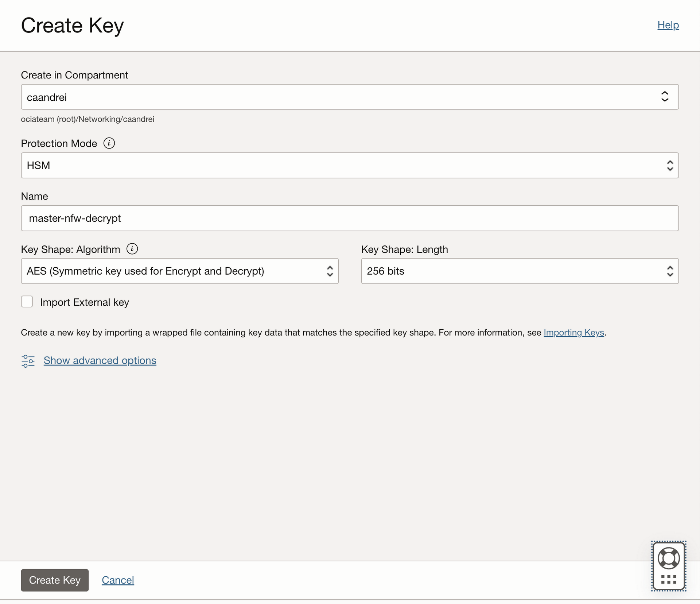Show advanced options
This screenshot has height=604, width=700.
100,360
